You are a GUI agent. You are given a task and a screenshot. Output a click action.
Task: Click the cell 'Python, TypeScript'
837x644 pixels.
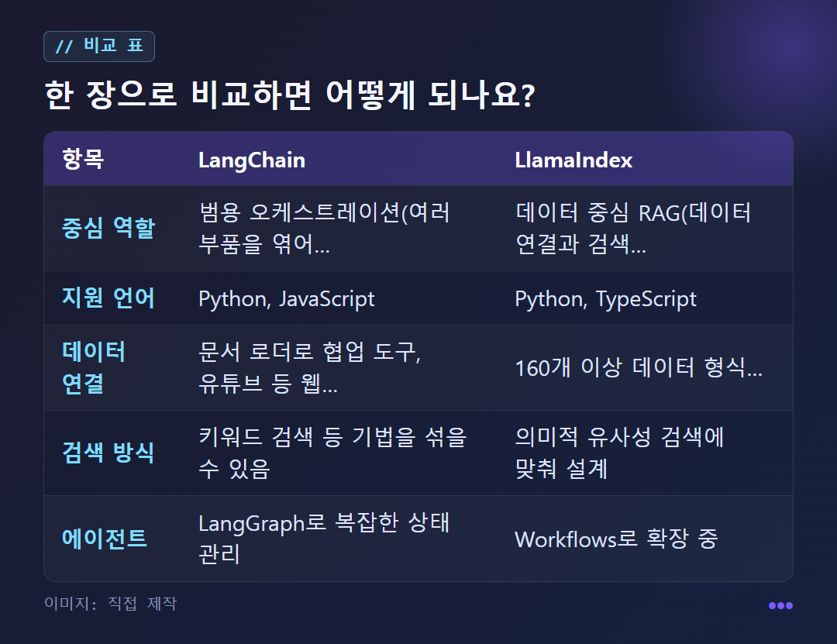tap(605, 298)
